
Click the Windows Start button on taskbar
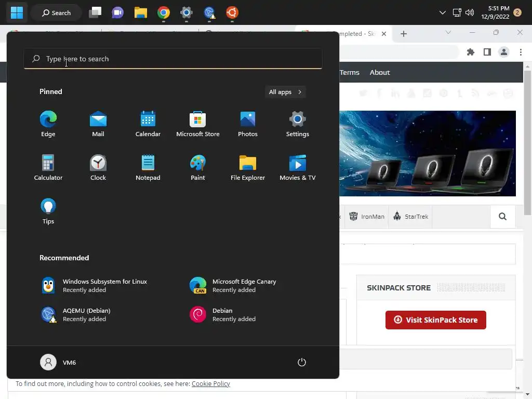(17, 13)
